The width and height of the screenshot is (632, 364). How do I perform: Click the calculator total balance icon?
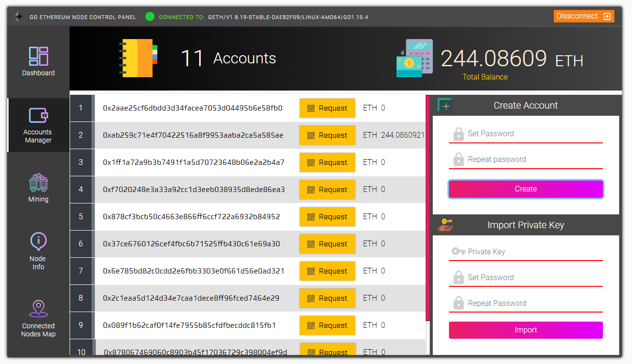click(414, 58)
